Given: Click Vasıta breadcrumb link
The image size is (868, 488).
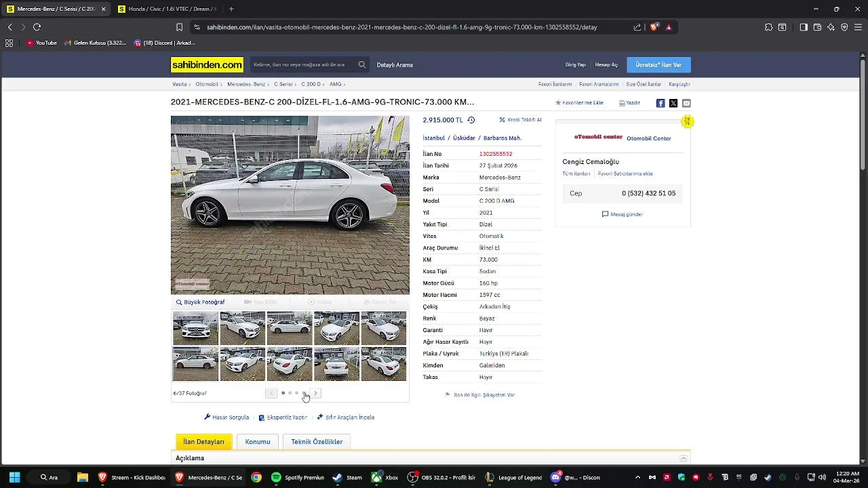Looking at the screenshot, I should pyautogui.click(x=179, y=84).
